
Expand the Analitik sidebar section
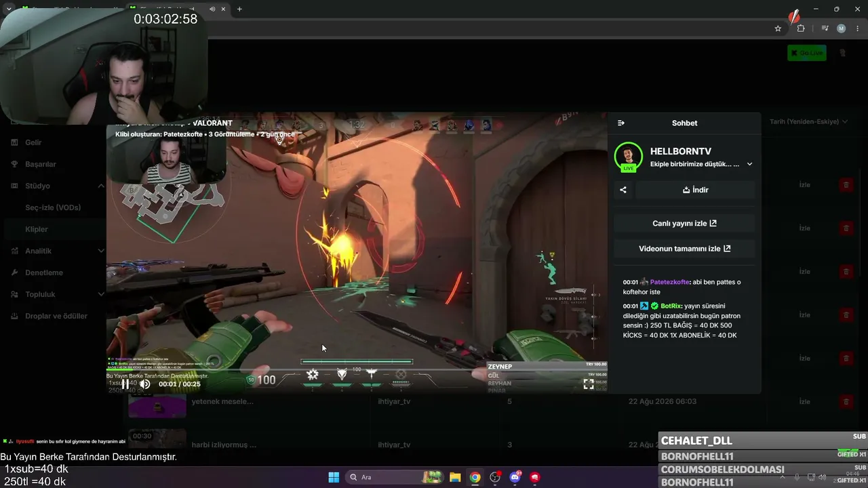click(x=101, y=251)
